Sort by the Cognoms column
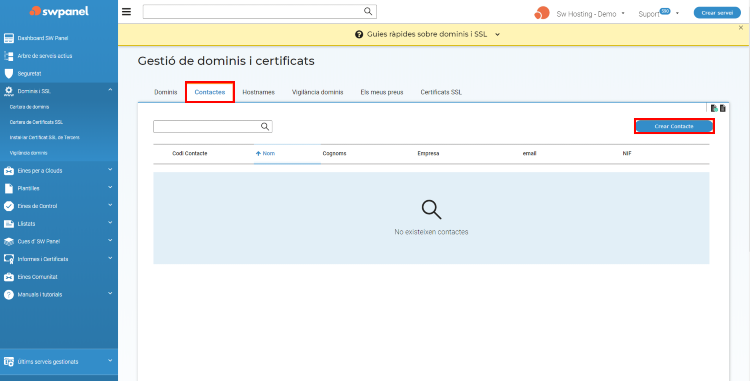Screen dimensions: 750x381 (334, 153)
